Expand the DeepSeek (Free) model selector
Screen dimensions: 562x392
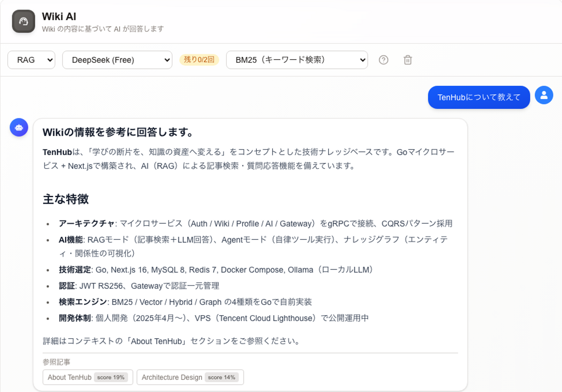(x=117, y=60)
